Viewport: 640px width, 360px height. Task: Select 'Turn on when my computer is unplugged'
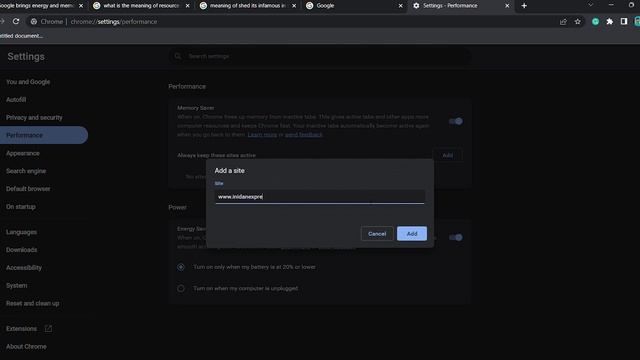pos(181,289)
